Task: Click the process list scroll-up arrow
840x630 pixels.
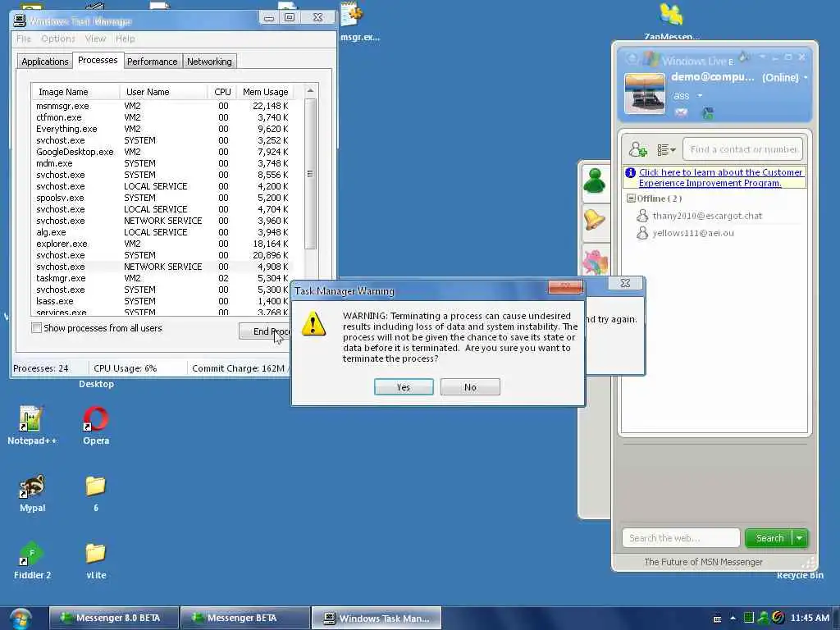Action: coord(310,91)
